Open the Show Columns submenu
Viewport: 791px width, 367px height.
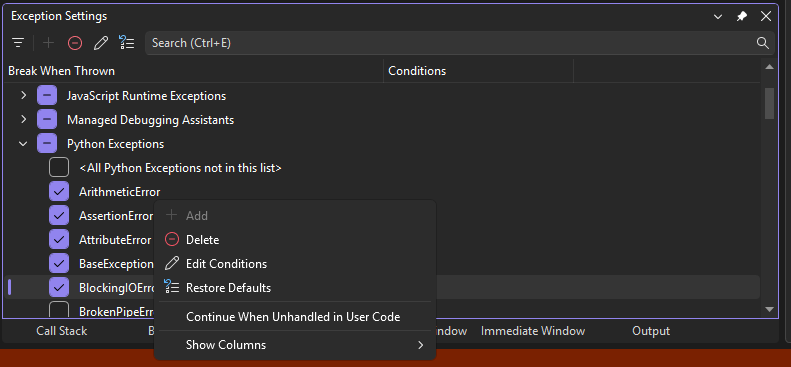295,345
